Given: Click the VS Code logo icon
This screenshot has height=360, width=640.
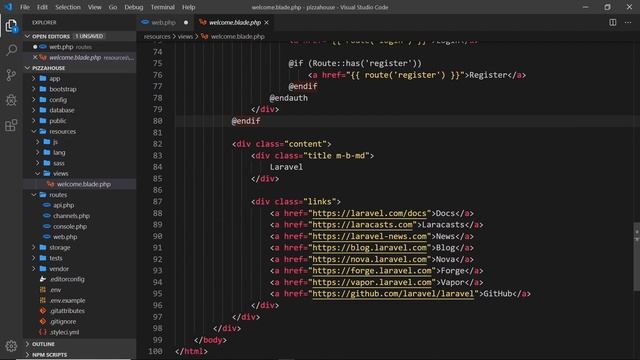Looking at the screenshot, I should point(9,7).
